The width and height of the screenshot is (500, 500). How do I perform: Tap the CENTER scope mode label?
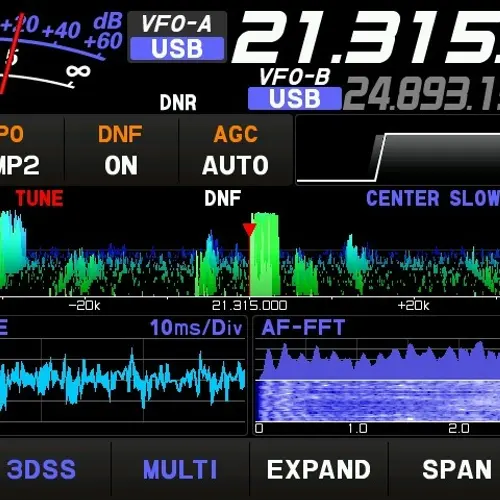coord(403,199)
